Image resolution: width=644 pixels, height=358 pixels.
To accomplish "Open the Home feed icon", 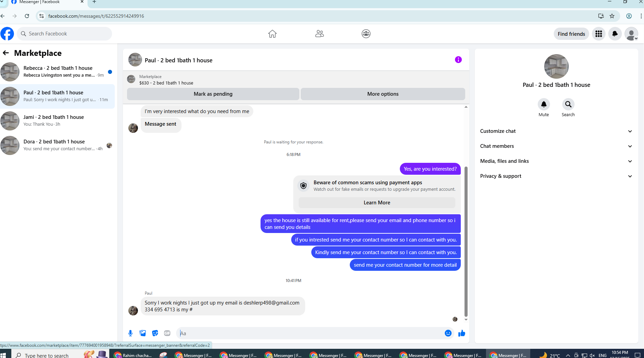I will click(x=272, y=34).
